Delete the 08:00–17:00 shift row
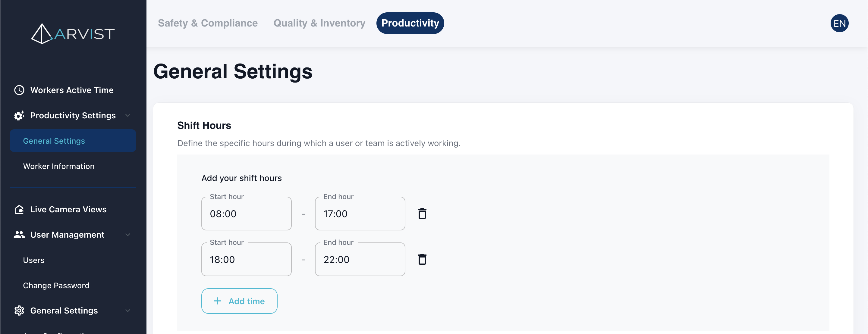The image size is (868, 334). point(422,214)
